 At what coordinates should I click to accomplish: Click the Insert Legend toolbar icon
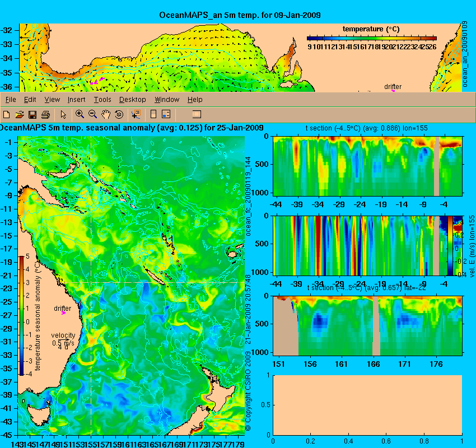pyautogui.click(x=166, y=114)
